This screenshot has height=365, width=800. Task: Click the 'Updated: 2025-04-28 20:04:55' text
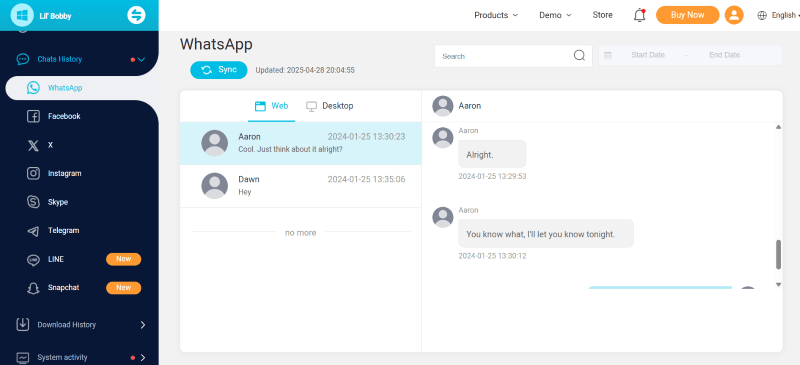pos(305,70)
